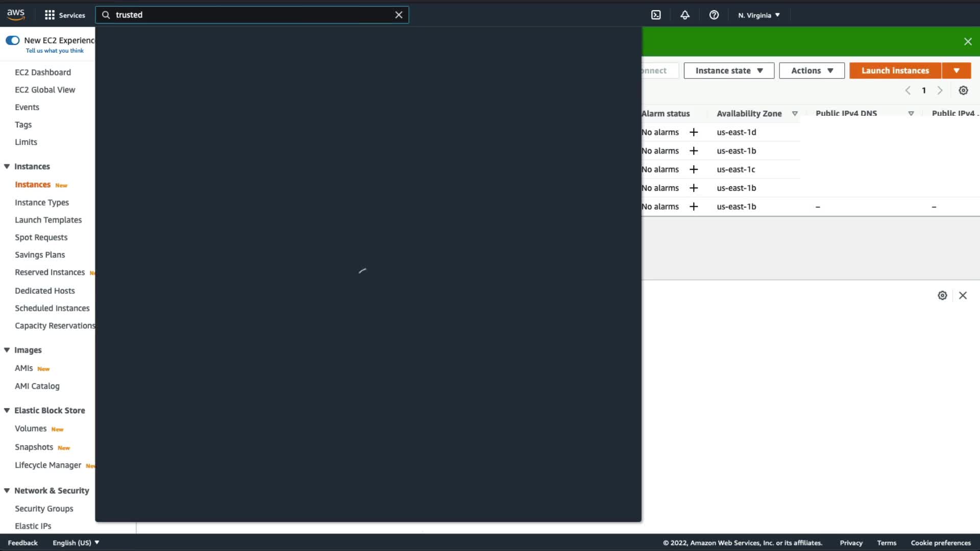Image resolution: width=980 pixels, height=551 pixels.
Task: Click the Tell us what you think link
Action: [55, 51]
